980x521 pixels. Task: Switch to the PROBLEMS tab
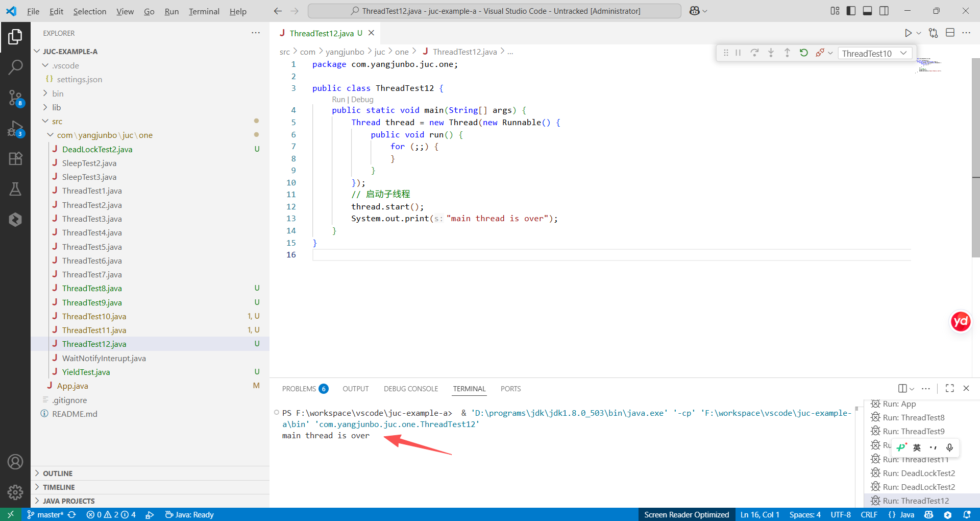click(x=305, y=389)
